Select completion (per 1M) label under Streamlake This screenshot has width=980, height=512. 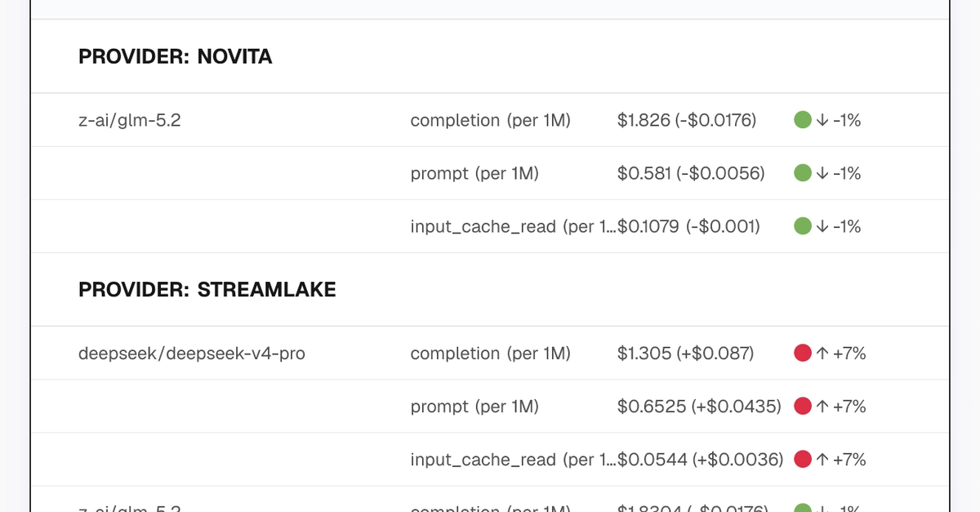[491, 354]
